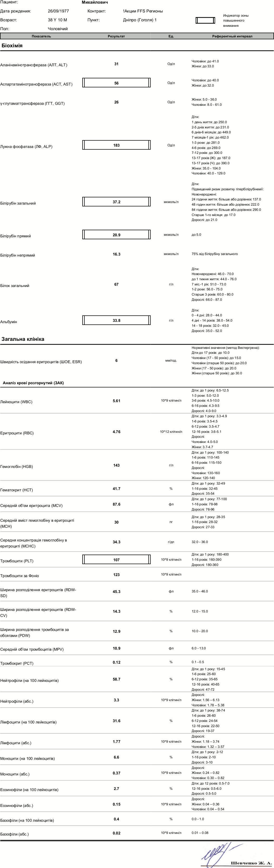Viewport: 274px width, 868px height.
Task: Click the 'Ед.' column header
Action: point(171,36)
